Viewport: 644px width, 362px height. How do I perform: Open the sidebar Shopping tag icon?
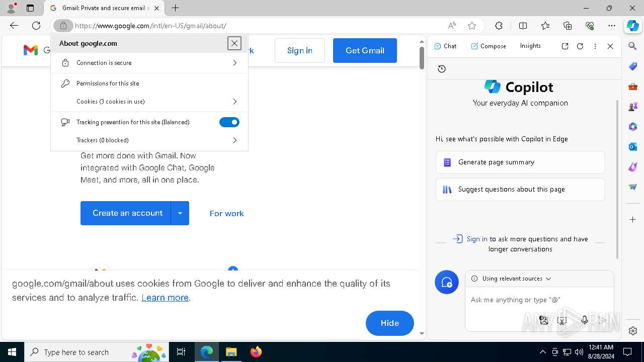pyautogui.click(x=633, y=66)
